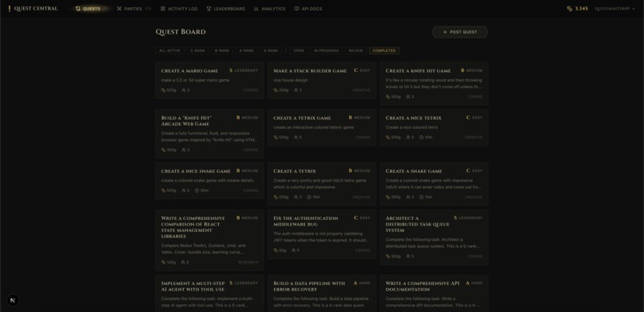Viewport: 644px width, 312px height.
Task: Click coin icon on Create a Mario Game card
Action: pyautogui.click(x=164, y=90)
